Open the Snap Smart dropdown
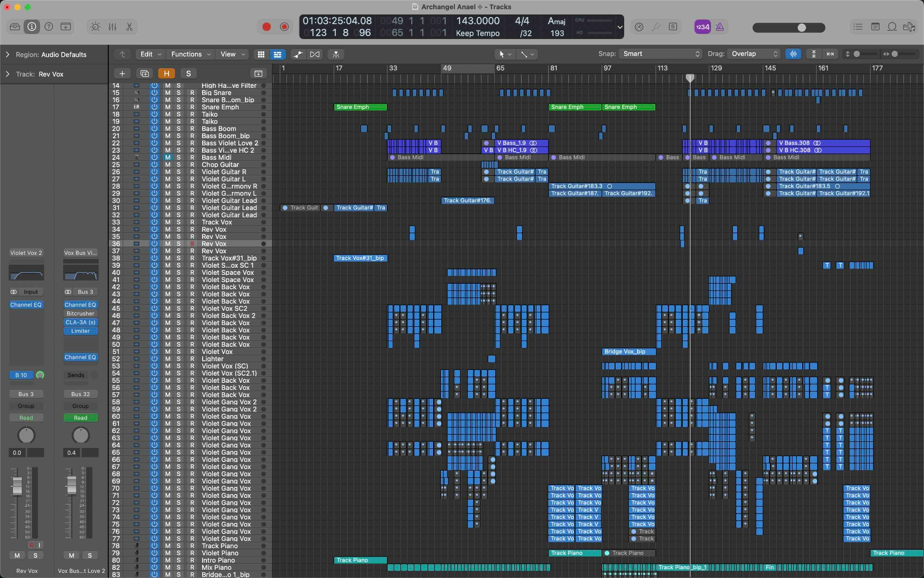This screenshot has height=578, width=924. coord(660,54)
